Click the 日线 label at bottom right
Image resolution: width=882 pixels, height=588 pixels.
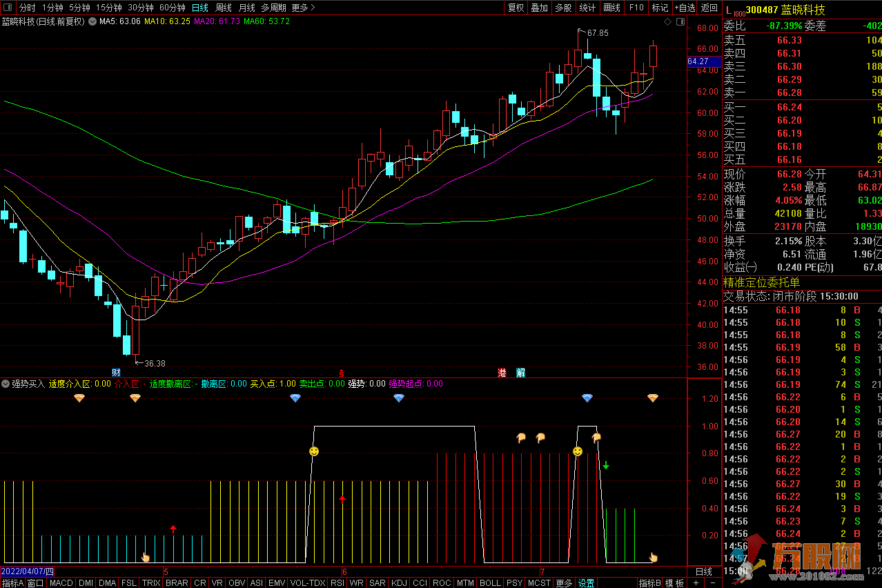(704, 572)
